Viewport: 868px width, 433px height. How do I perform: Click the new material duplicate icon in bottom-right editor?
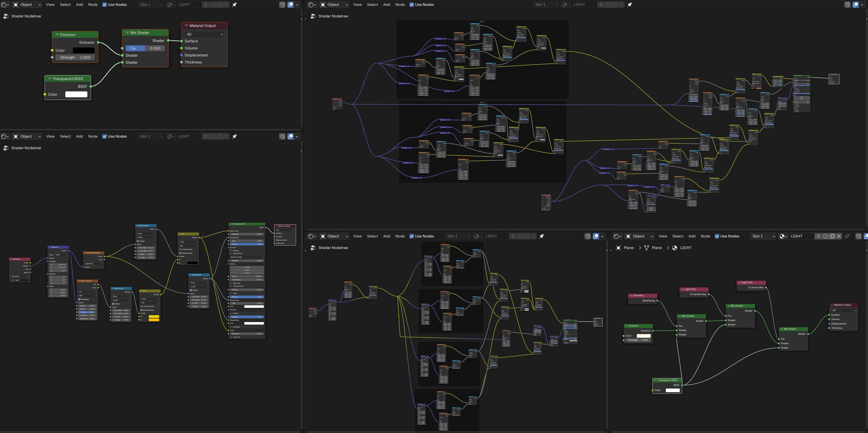832,236
